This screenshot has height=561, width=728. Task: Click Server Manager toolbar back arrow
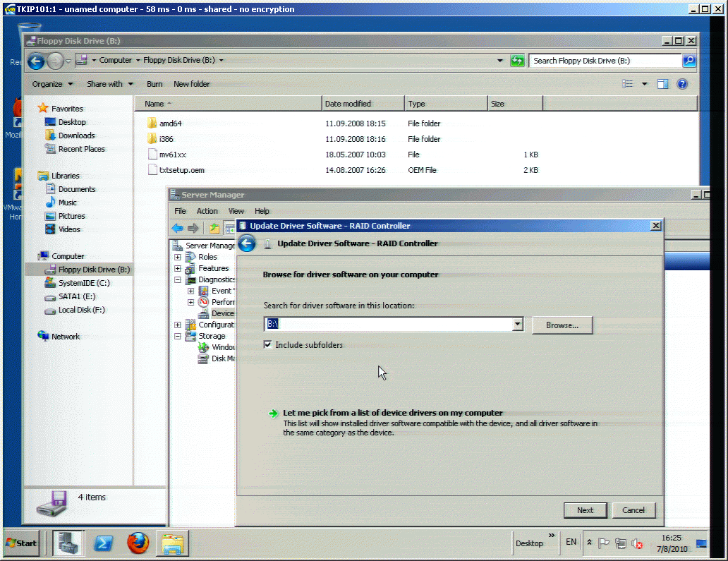[177, 228]
